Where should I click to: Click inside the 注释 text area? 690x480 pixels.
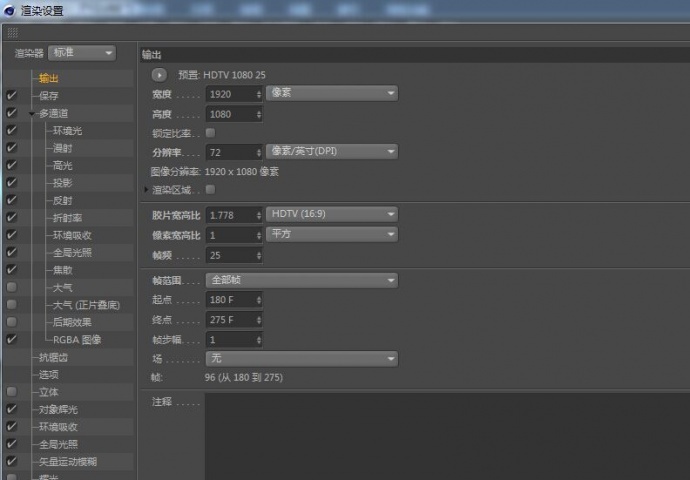point(447,436)
